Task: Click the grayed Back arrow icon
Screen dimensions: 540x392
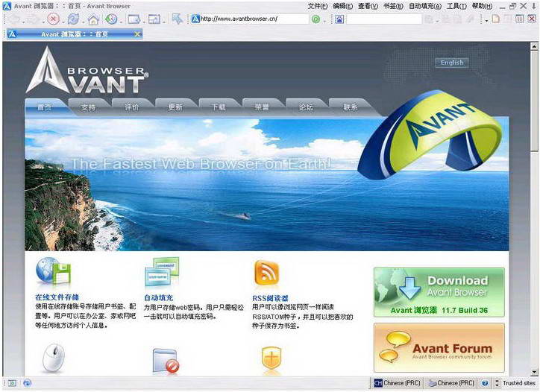Action: coord(15,19)
